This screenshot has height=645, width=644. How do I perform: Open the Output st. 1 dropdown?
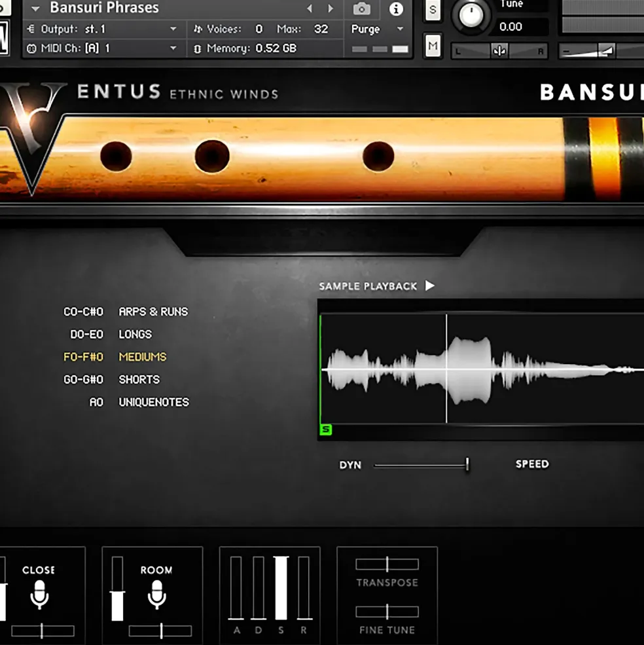click(x=102, y=29)
